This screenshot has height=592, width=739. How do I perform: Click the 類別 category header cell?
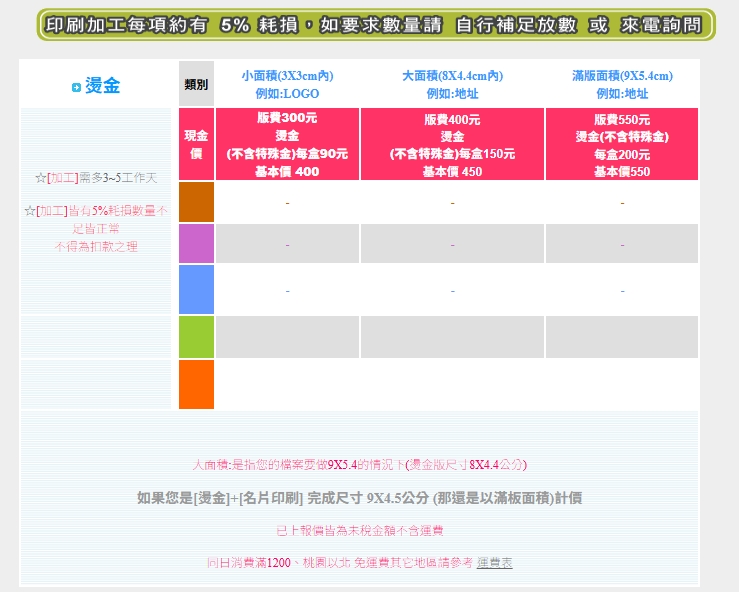(x=196, y=84)
